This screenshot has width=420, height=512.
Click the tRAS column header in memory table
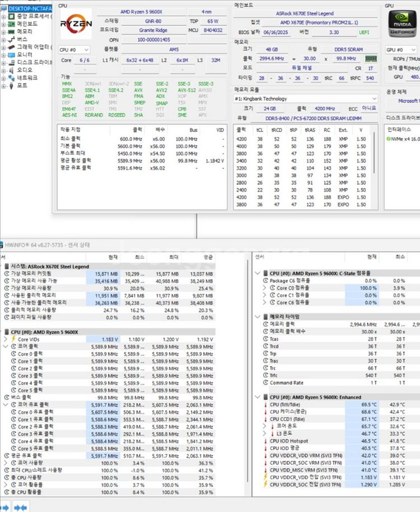310,130
